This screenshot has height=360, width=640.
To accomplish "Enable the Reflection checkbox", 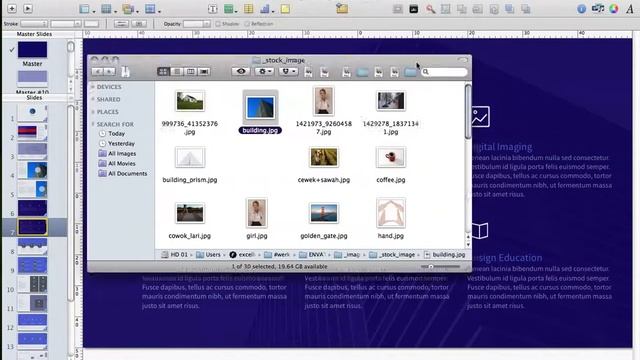I will 247,24.
